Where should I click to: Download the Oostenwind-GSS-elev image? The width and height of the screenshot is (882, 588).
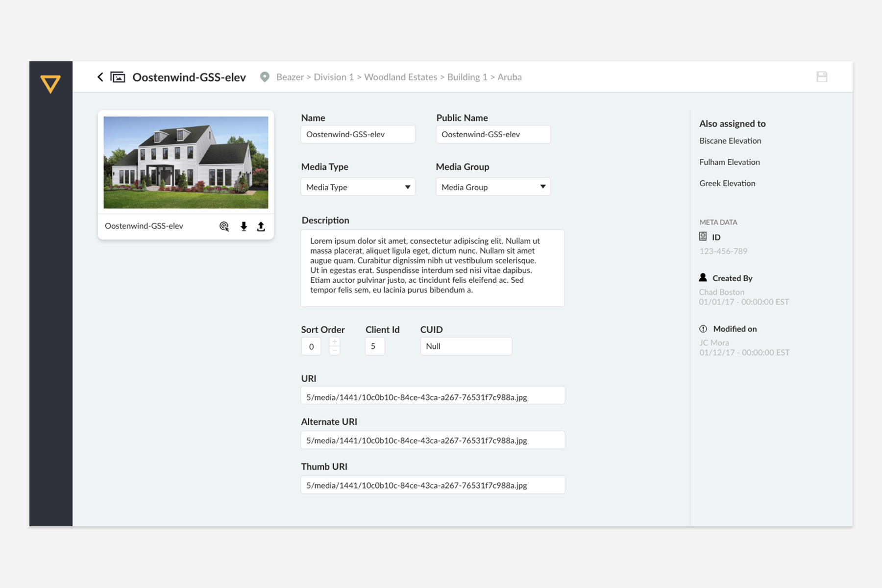[x=244, y=226]
